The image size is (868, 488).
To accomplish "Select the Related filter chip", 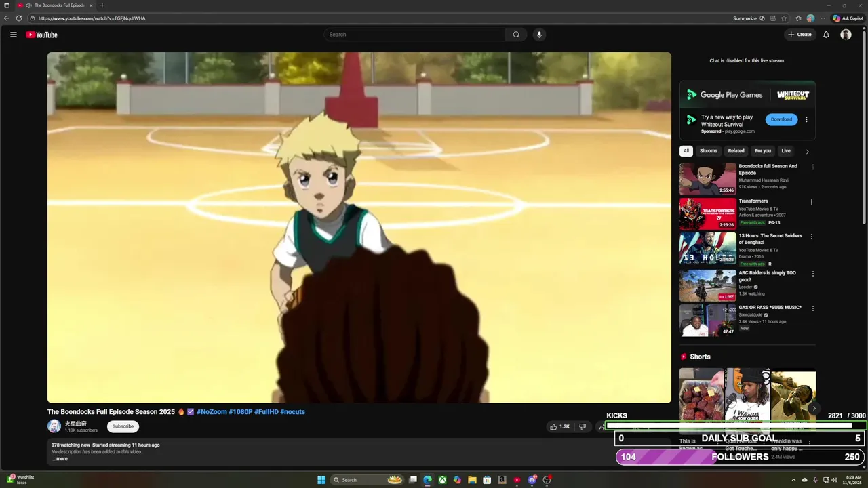I will coord(736,151).
